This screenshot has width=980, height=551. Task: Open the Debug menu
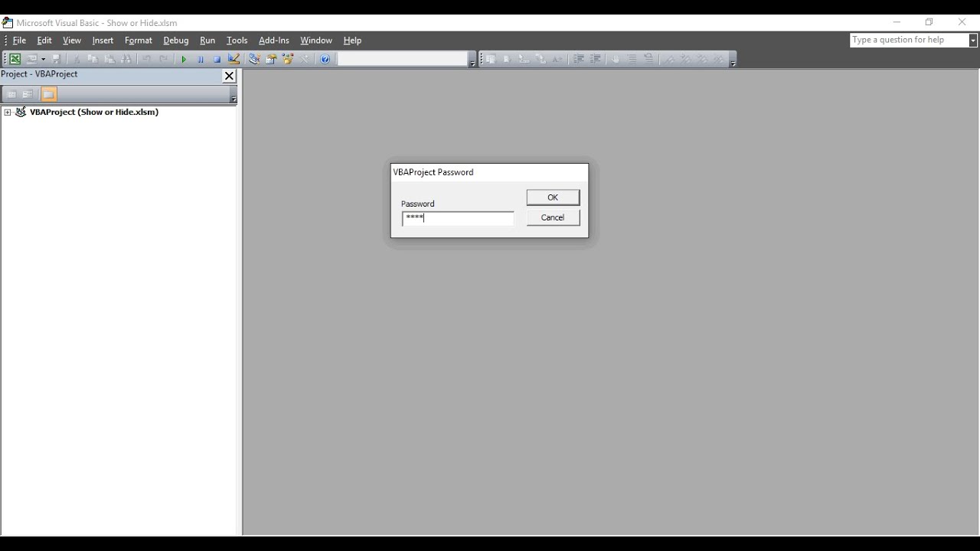coord(176,41)
